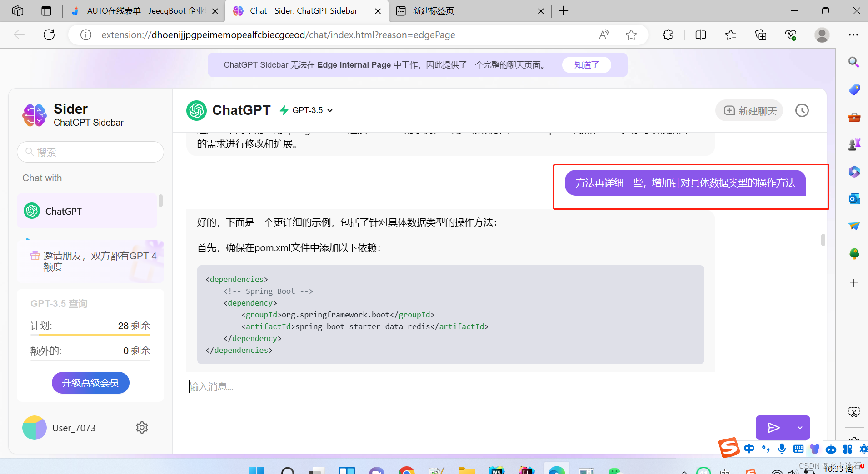Image resolution: width=868 pixels, height=474 pixels.
Task: Open a new browser tab
Action: (x=564, y=11)
